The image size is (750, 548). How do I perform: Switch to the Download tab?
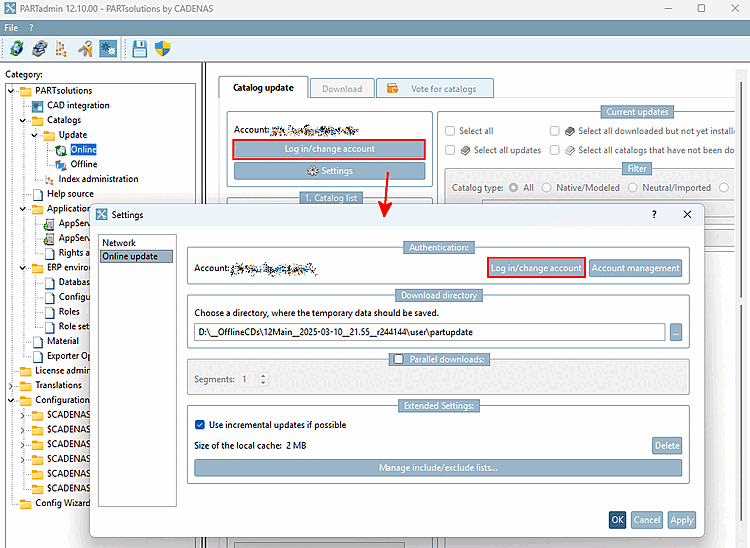[342, 88]
